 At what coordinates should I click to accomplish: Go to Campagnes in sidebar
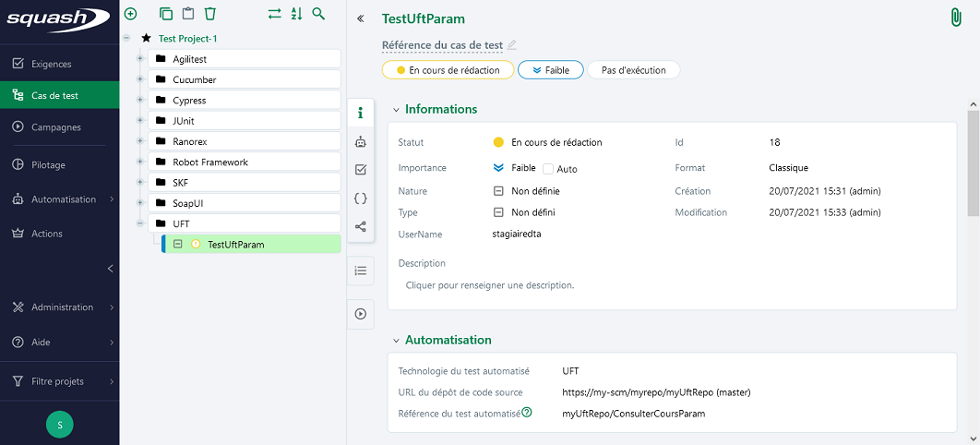point(56,127)
